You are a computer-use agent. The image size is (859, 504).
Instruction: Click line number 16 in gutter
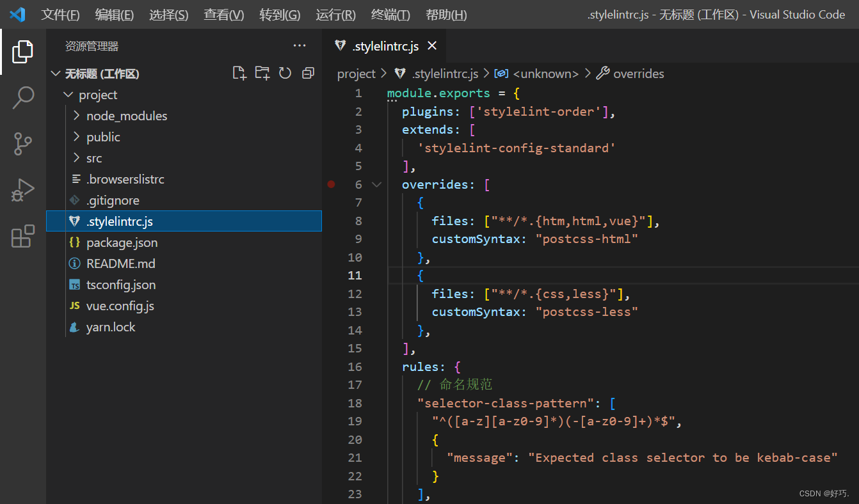point(355,366)
